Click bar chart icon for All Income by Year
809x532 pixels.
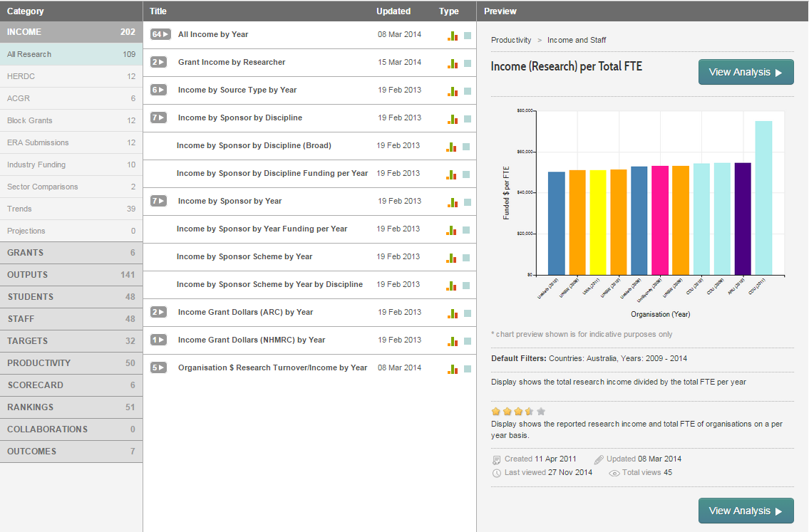[453, 36]
